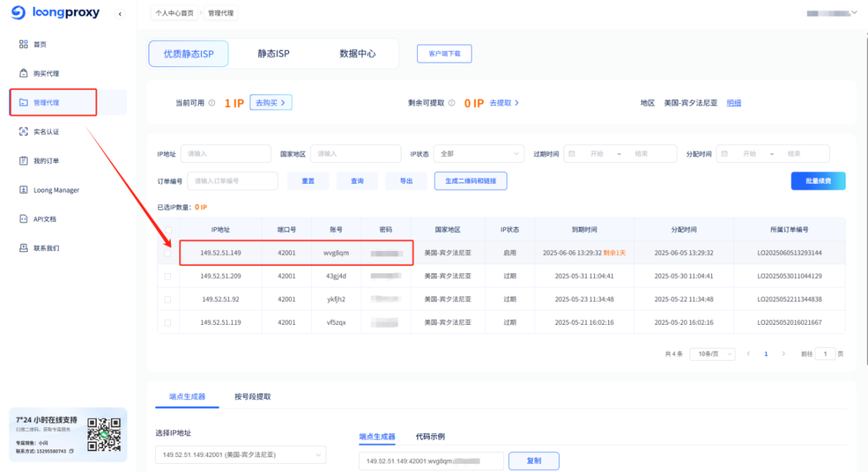The image size is (868, 472).
Task: Check the row for IP 149.52.51.92
Action: [168, 299]
